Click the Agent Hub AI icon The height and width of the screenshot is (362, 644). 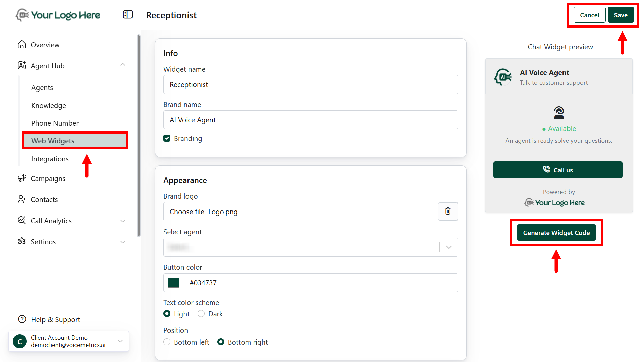pyautogui.click(x=22, y=65)
